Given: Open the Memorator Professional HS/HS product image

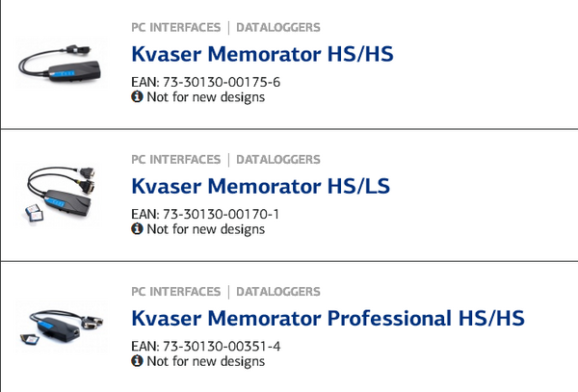Looking at the screenshot, I should pos(62,327).
